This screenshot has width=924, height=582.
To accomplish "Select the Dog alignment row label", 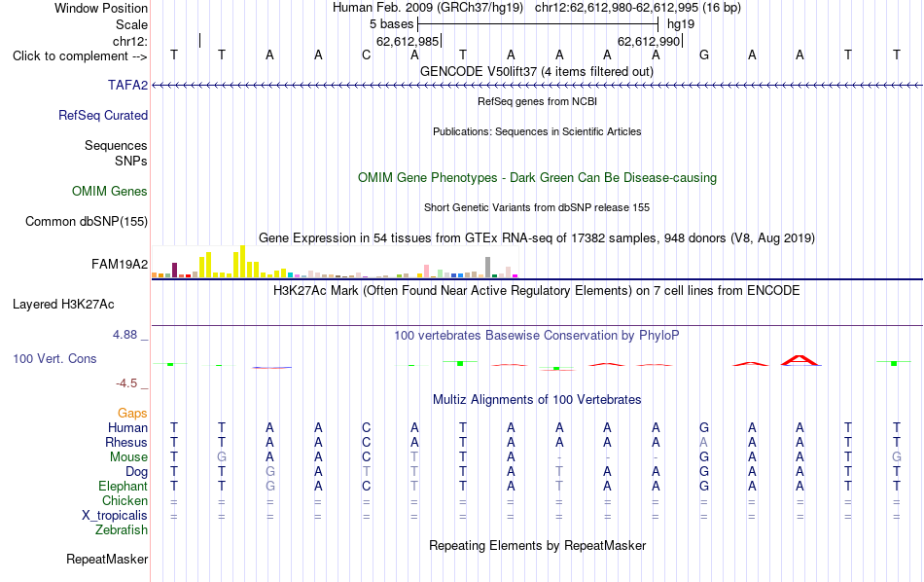I will pos(137,472).
